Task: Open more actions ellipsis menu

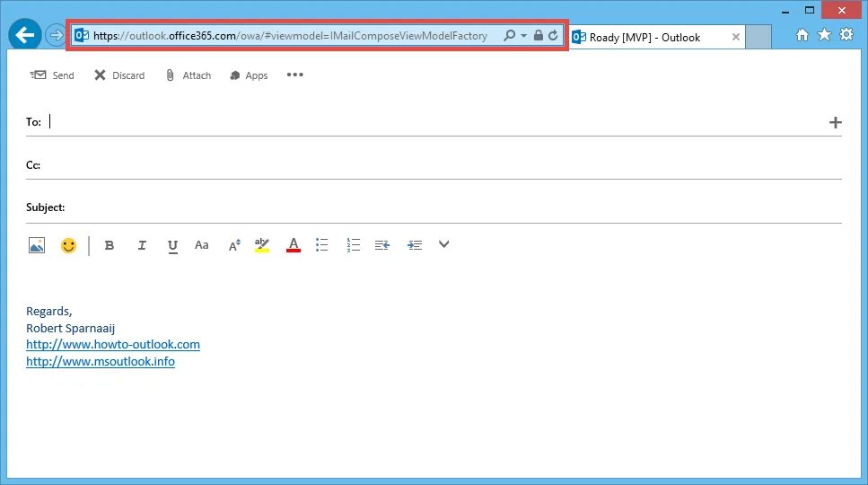Action: [295, 75]
